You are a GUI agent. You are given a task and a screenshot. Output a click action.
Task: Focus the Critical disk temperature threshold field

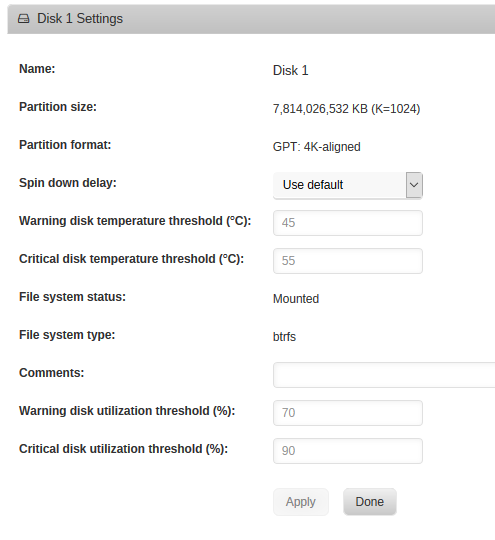pos(348,261)
